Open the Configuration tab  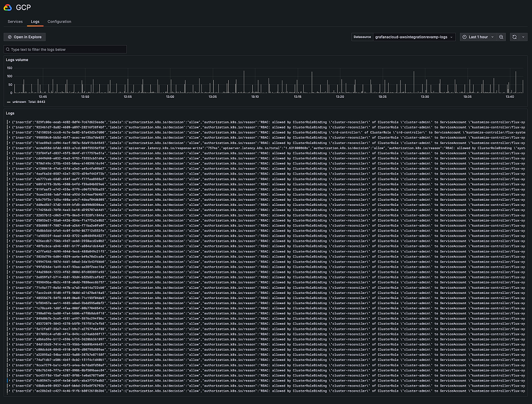pos(59,22)
